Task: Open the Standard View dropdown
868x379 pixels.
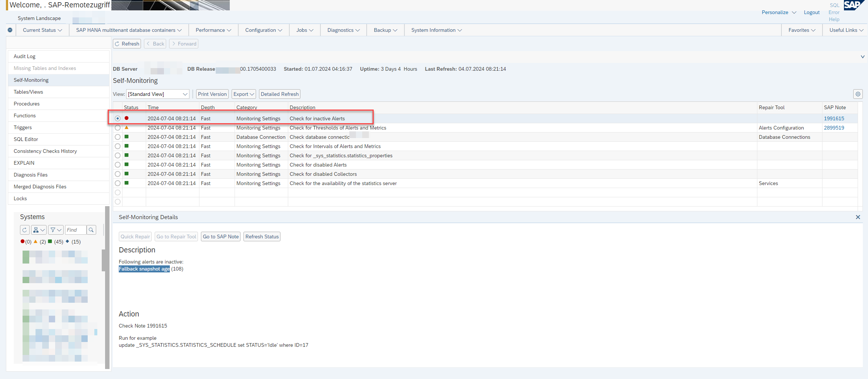Action: pos(158,94)
